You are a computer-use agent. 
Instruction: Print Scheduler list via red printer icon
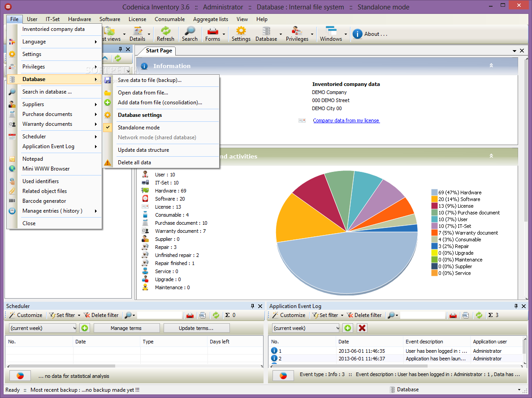(190, 315)
